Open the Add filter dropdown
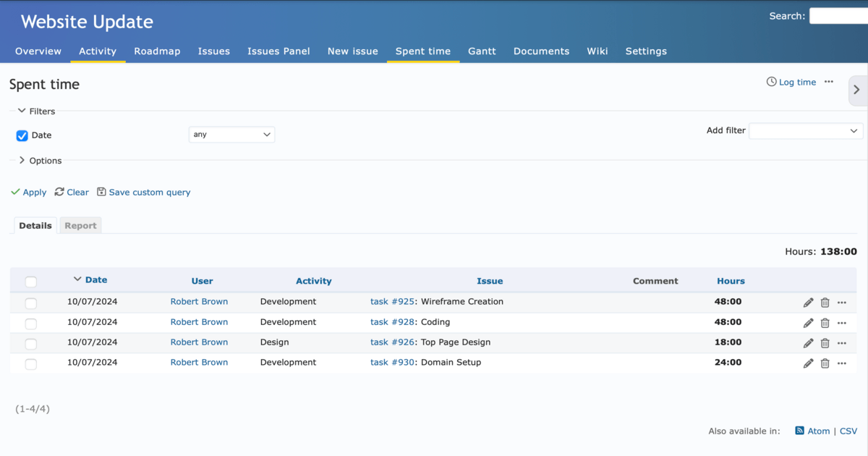The height and width of the screenshot is (456, 868). 805,131
